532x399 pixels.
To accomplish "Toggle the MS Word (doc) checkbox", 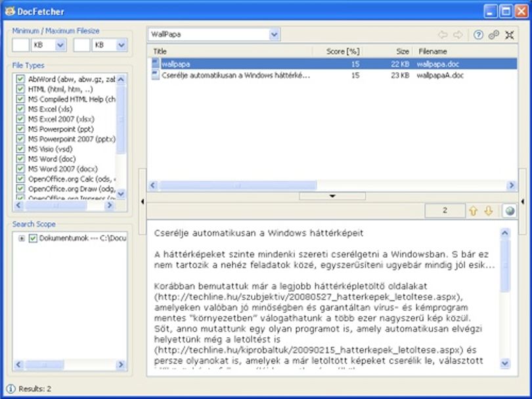I will tap(20, 159).
